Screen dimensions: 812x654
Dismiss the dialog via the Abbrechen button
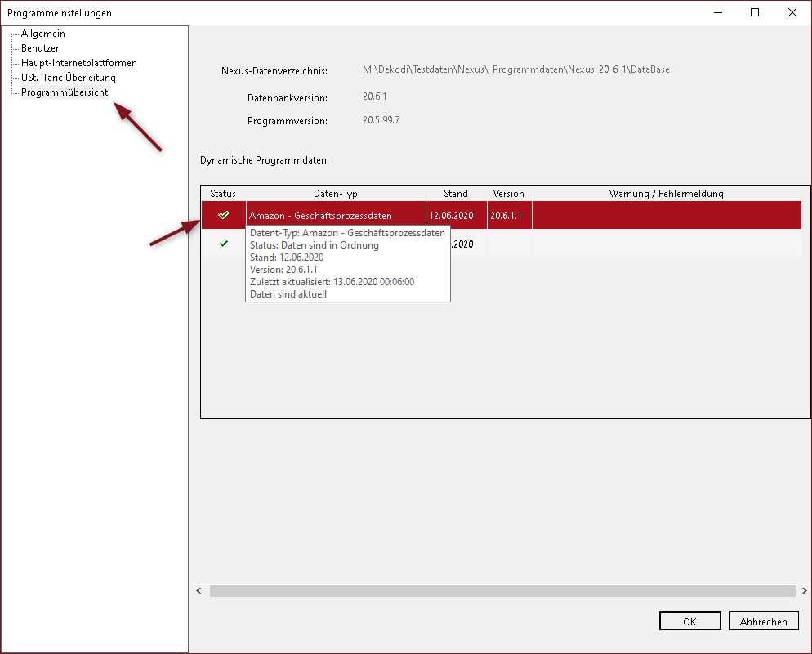(x=763, y=620)
